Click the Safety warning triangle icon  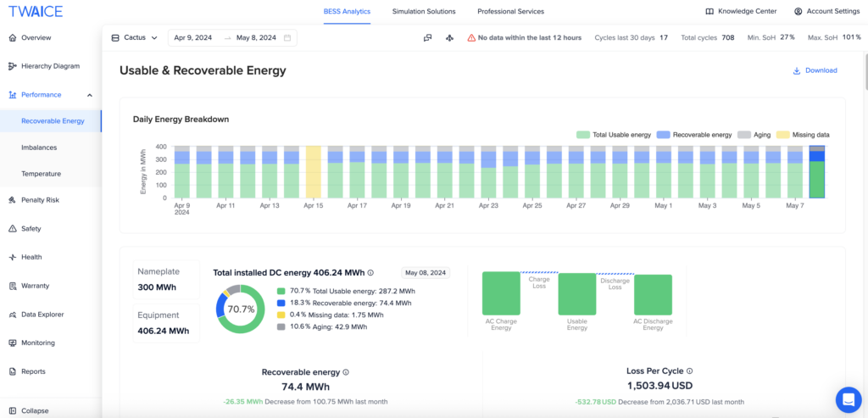click(13, 229)
